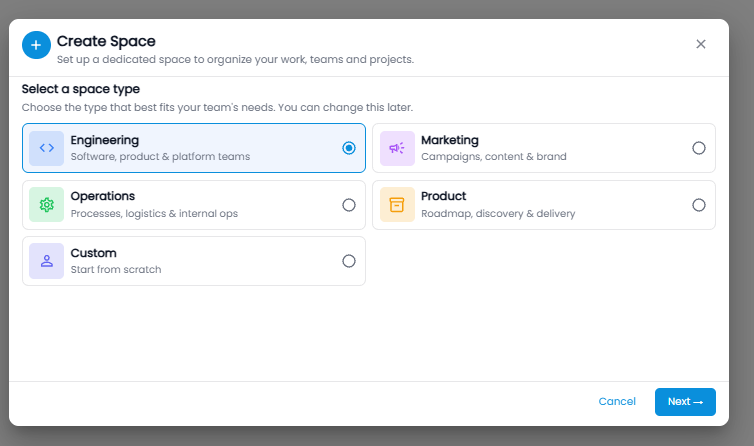Close the Create Space dialog

click(x=701, y=44)
